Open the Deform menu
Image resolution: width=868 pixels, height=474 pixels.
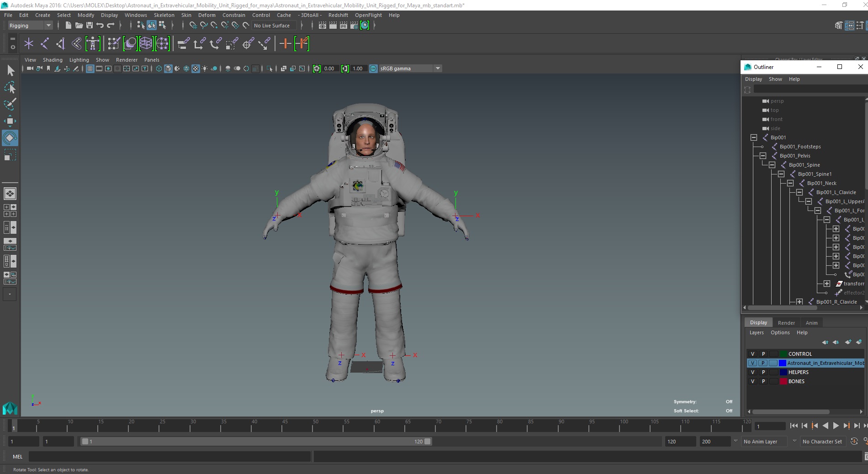(x=206, y=15)
